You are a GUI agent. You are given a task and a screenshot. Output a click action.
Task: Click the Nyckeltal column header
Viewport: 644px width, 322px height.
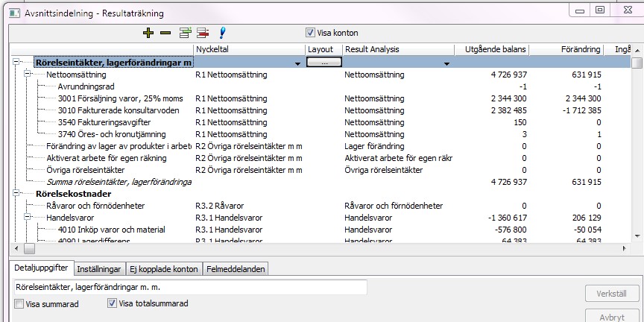tap(249, 49)
